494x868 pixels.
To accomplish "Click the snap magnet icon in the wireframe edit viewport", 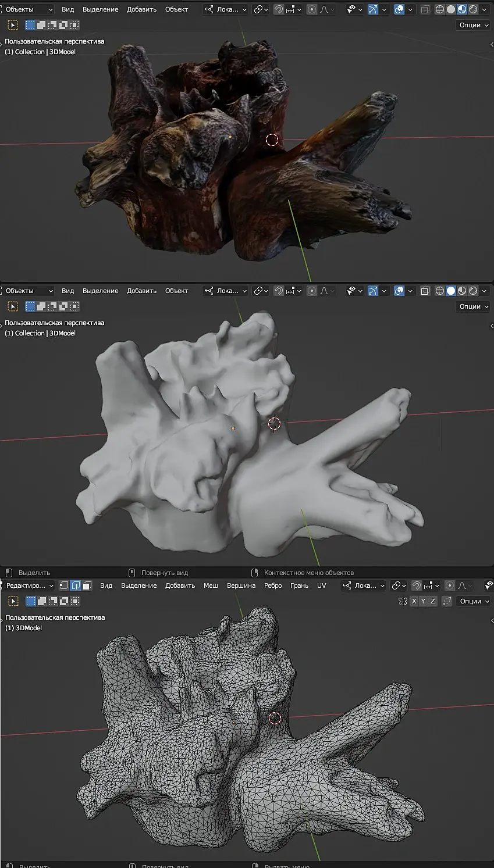I will 417,585.
